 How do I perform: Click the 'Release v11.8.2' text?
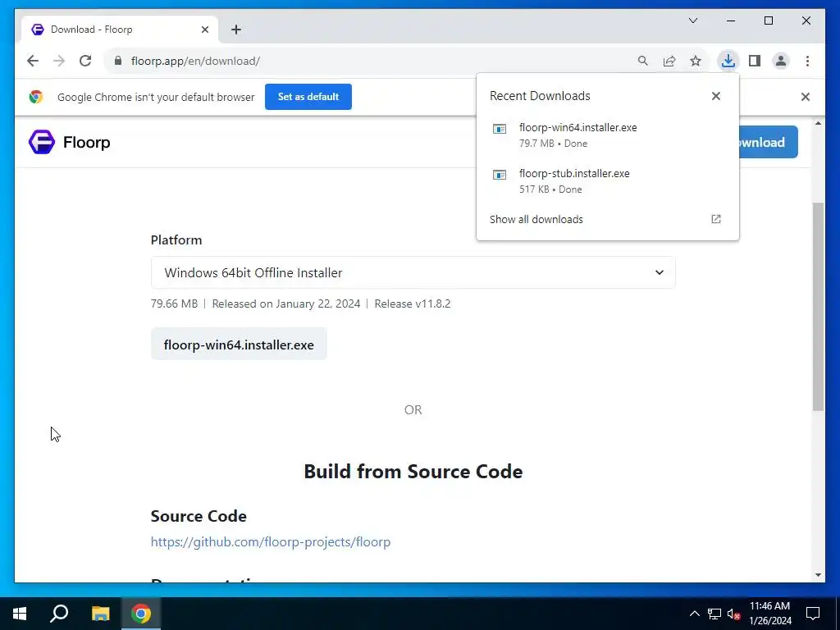click(413, 304)
